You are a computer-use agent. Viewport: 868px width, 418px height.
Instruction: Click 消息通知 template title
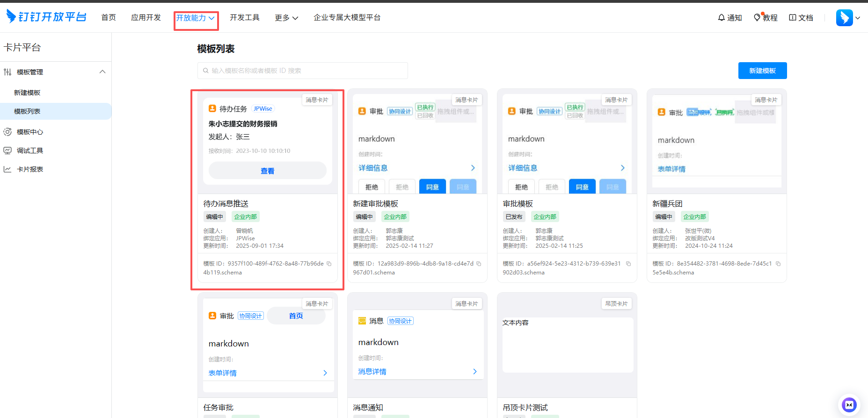click(x=368, y=407)
